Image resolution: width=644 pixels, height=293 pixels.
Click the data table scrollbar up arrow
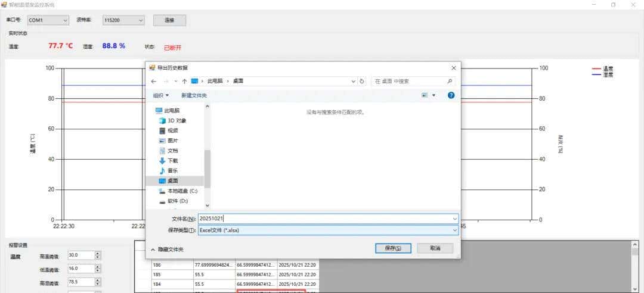[635, 245]
